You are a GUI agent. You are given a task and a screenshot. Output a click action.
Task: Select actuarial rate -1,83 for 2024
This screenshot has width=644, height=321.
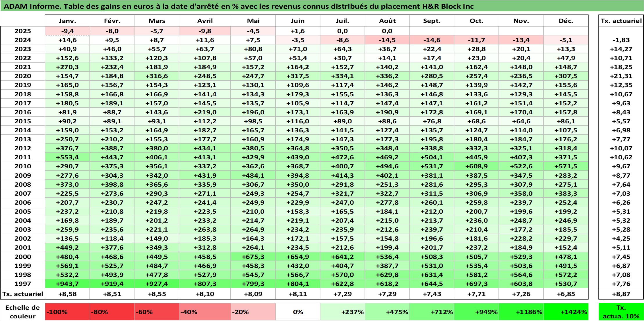point(621,40)
